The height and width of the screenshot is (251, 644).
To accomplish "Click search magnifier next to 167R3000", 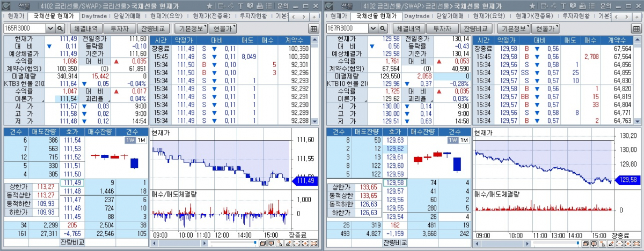I will 382,28.
